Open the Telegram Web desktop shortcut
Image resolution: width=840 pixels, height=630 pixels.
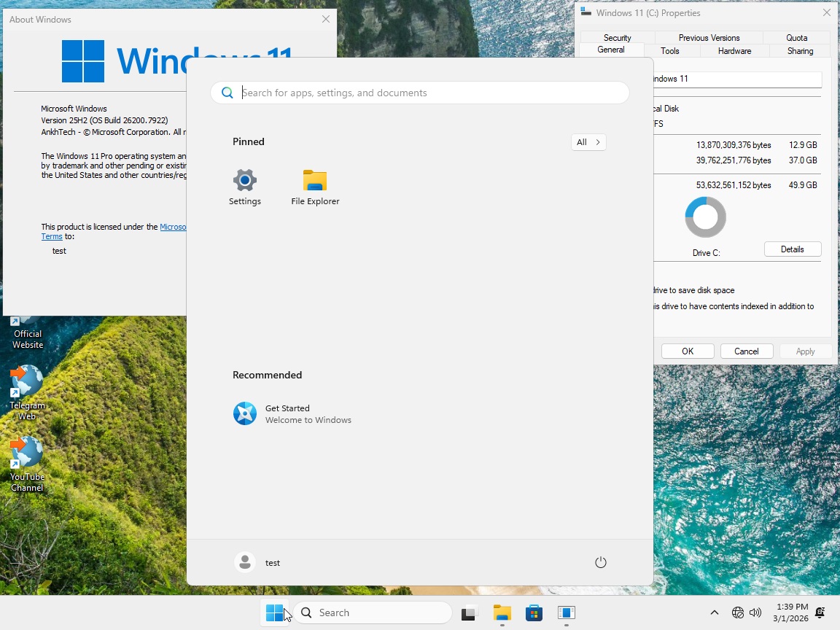(26, 384)
